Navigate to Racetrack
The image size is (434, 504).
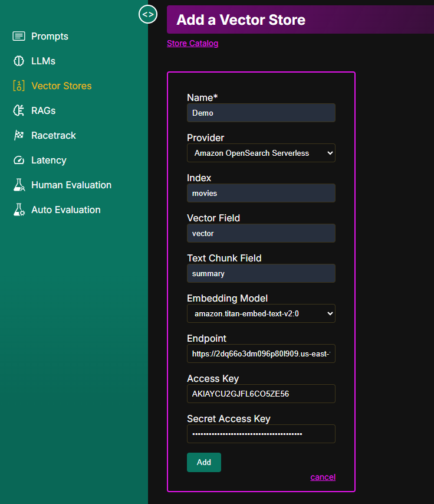pyautogui.click(x=53, y=135)
